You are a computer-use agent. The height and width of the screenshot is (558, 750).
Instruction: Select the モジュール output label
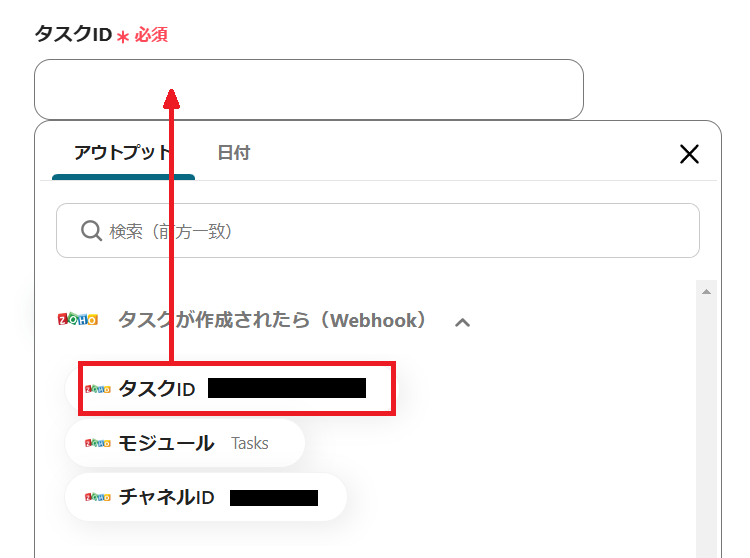(x=166, y=443)
